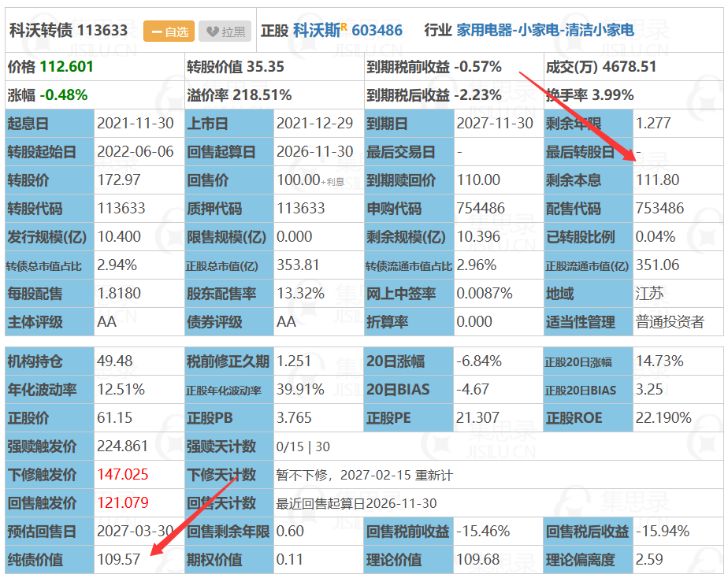Viewport: 728px width, 578px height.
Task: Click the price value 112.601
Action: tap(67, 67)
